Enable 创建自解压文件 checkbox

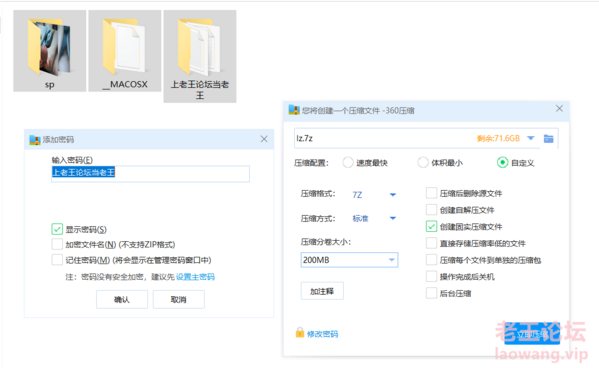[x=431, y=210]
